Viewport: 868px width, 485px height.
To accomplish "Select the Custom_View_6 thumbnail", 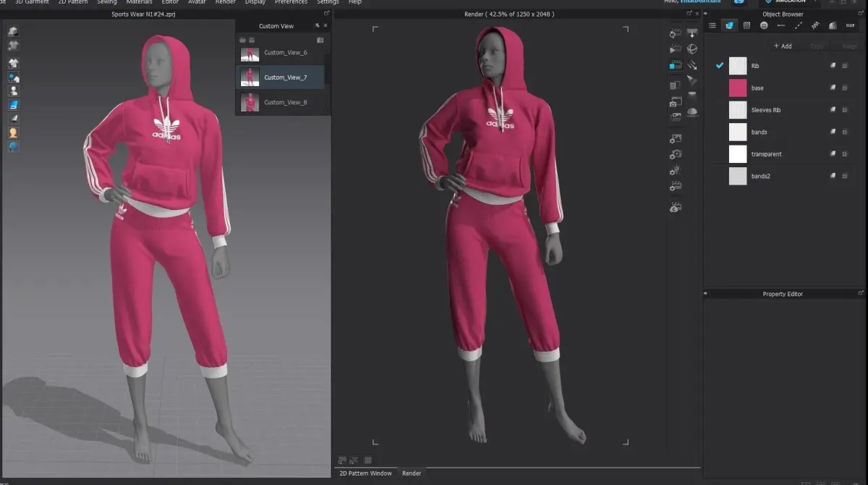I will click(x=250, y=54).
